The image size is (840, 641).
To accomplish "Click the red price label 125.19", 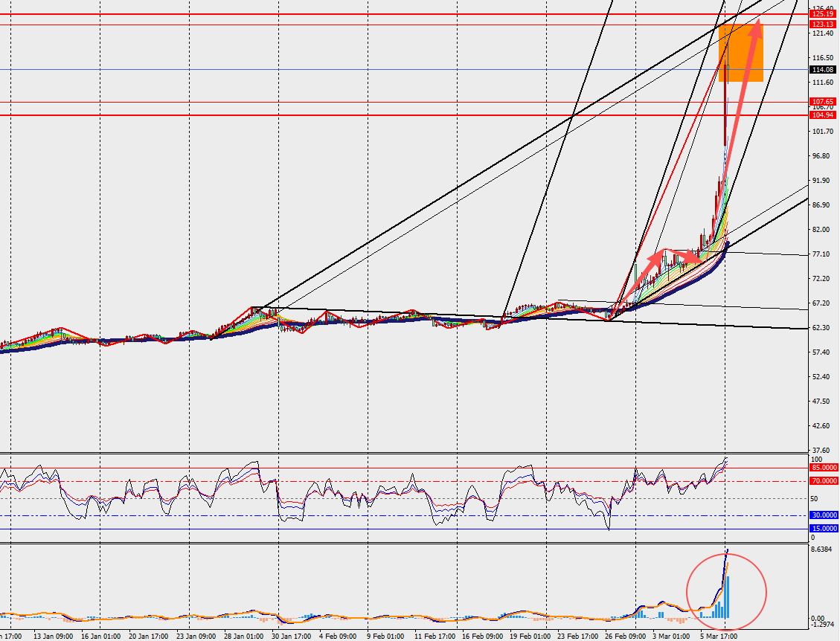I will pyautogui.click(x=823, y=14).
